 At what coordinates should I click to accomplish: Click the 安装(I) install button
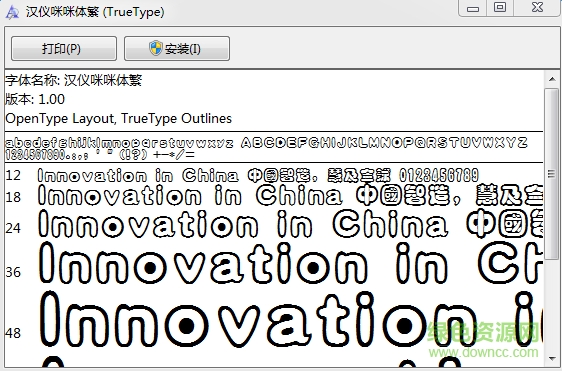pos(177,48)
